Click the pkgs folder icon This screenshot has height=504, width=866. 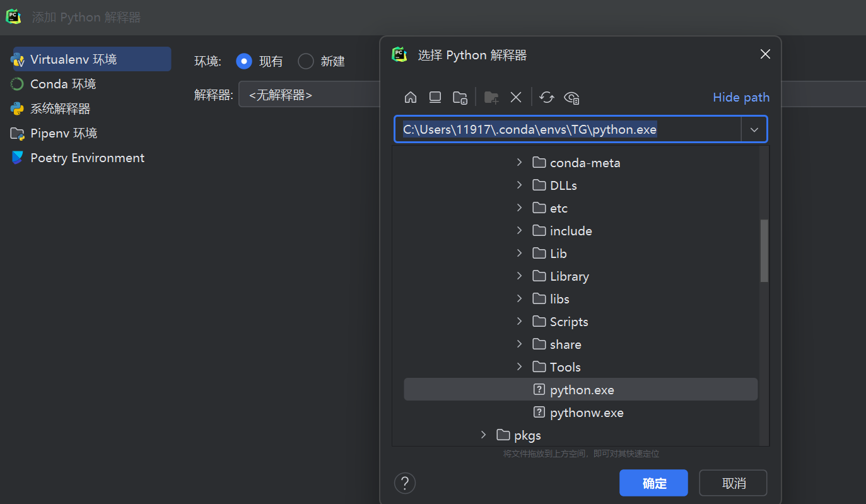(503, 435)
